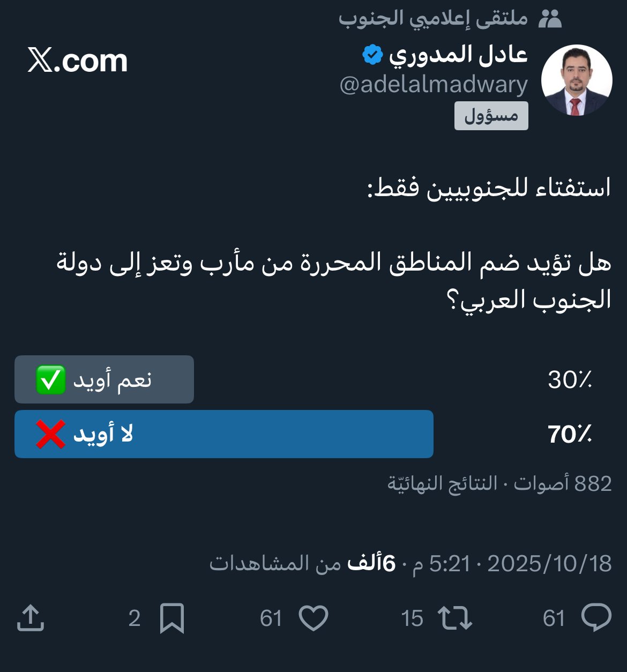Toggle the like heart icon

[x=314, y=619]
